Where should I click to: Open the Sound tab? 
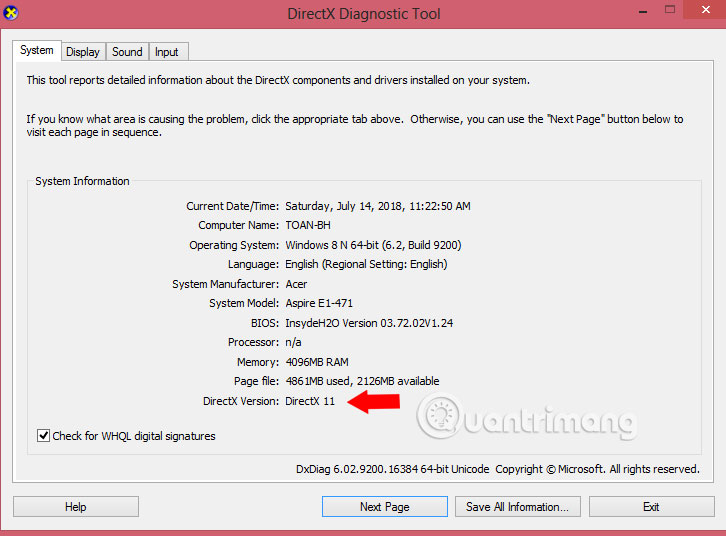tap(127, 52)
